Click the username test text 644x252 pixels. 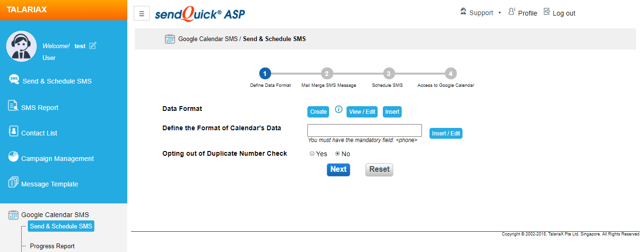point(80,46)
